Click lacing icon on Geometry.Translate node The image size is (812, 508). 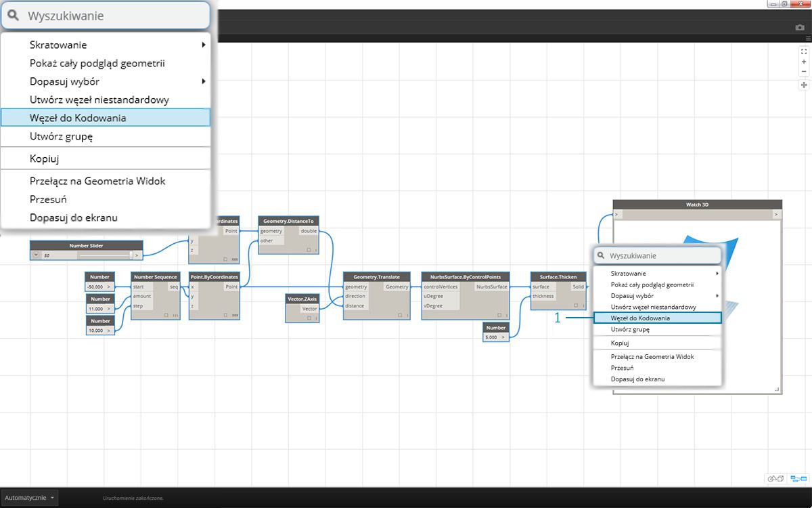coord(407,316)
